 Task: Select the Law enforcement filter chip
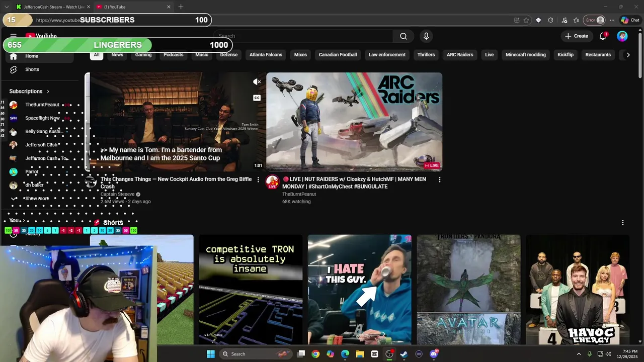click(387, 55)
